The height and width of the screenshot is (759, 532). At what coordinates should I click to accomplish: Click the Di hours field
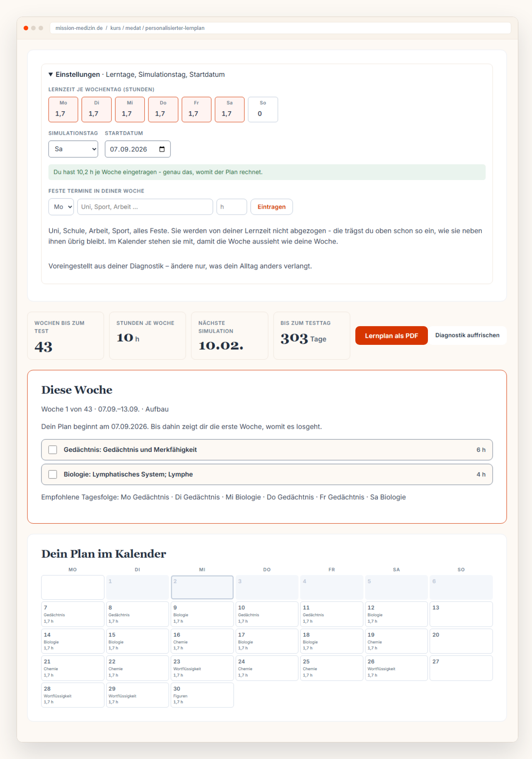tap(97, 110)
